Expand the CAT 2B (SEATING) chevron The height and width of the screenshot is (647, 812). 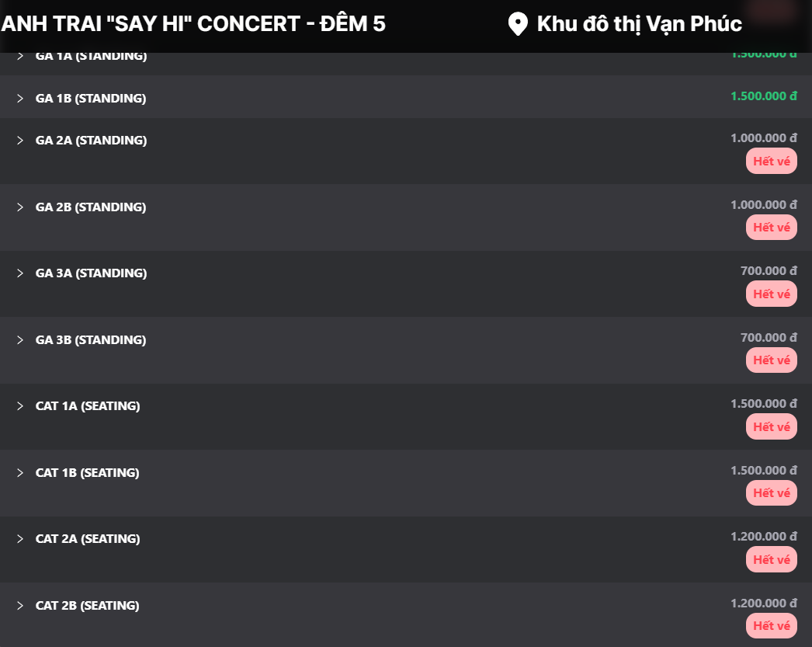[x=20, y=606]
